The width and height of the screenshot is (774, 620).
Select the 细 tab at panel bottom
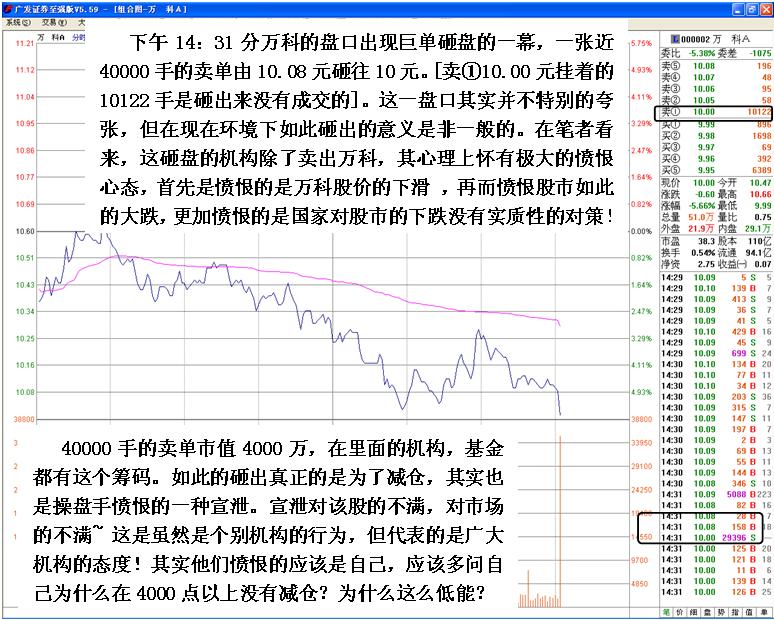(693, 612)
